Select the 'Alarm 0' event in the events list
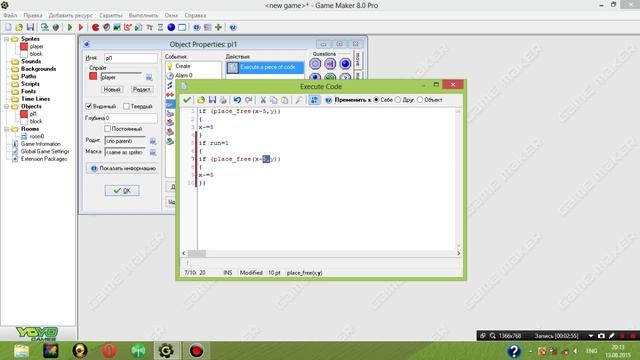The height and width of the screenshot is (360, 640). pos(184,76)
